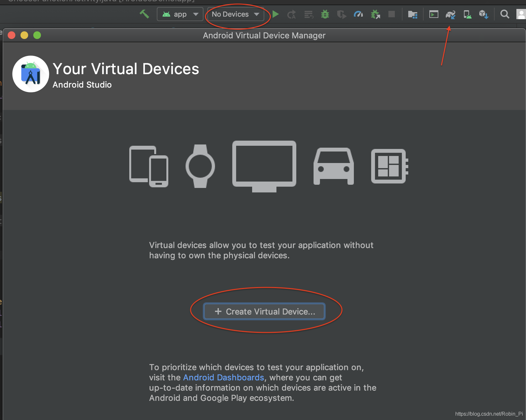Click the Run Anything terminal icon

pyautogui.click(x=434, y=14)
